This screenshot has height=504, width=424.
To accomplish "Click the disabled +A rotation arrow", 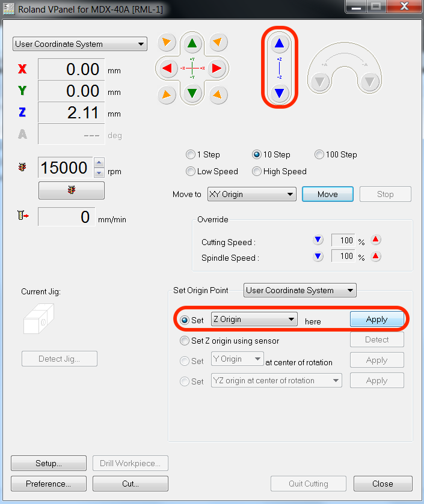I will (x=319, y=82).
